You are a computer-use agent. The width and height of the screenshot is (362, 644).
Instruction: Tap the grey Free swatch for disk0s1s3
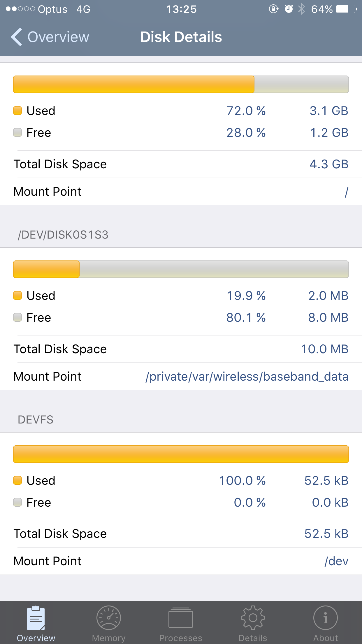tap(17, 317)
